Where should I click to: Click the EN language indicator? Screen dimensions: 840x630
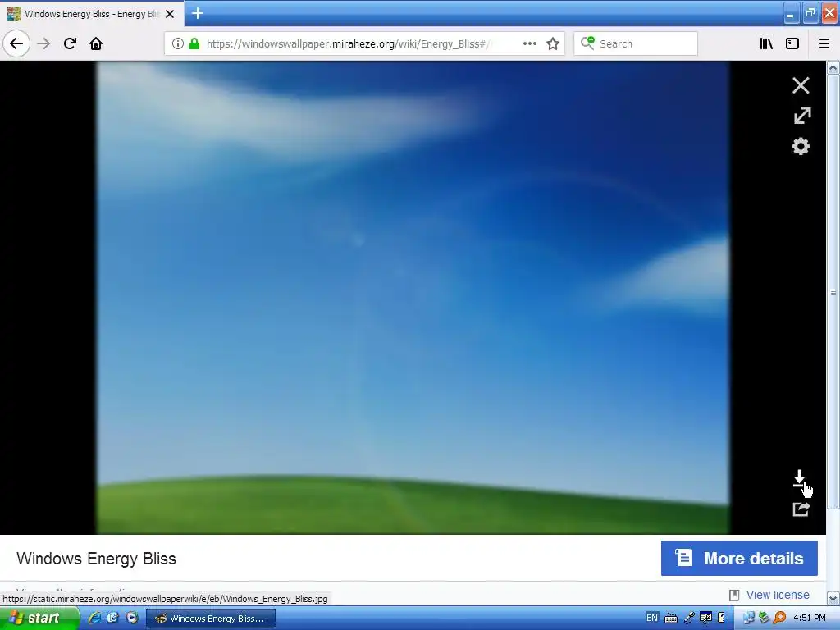[652, 618]
